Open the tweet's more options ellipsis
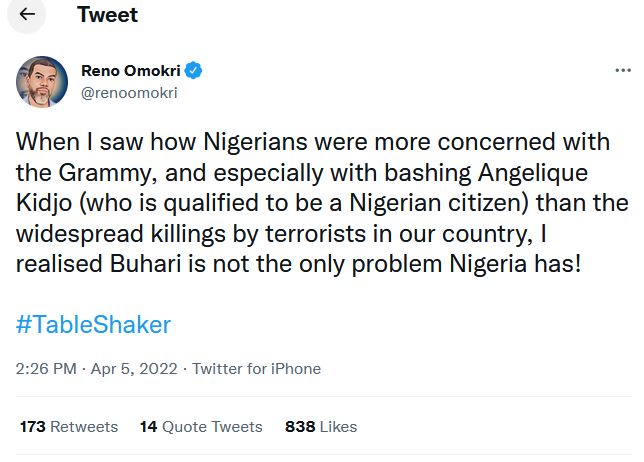The width and height of the screenshot is (644, 462). pyautogui.click(x=622, y=72)
